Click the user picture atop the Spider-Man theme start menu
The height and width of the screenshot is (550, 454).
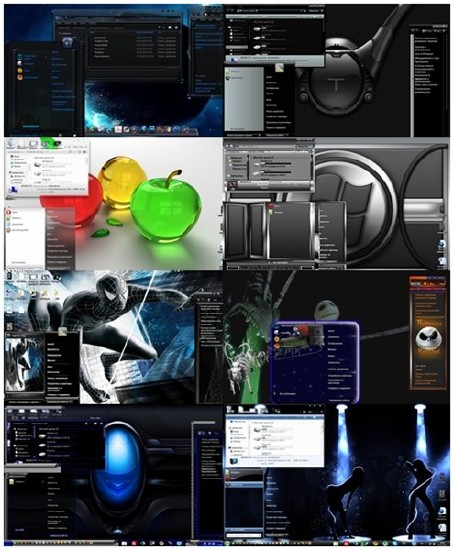tap(63, 331)
